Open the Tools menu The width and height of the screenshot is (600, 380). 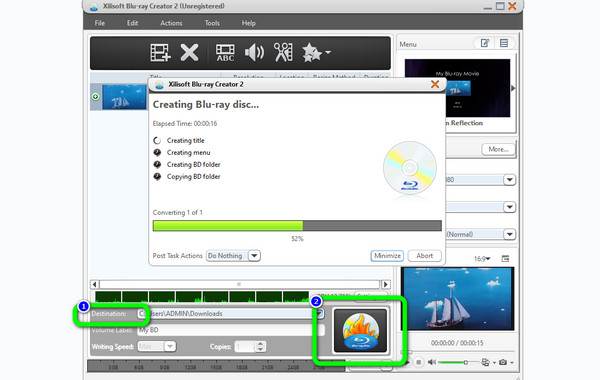pos(212,23)
